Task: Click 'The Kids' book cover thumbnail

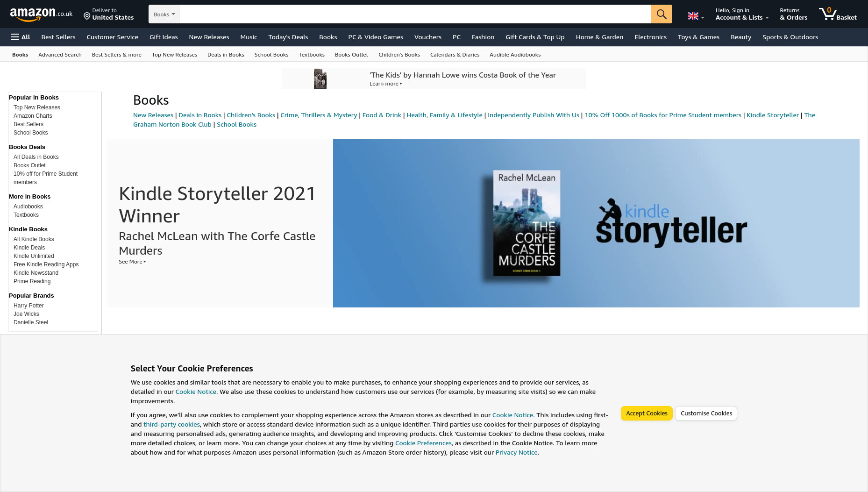Action: pos(320,78)
